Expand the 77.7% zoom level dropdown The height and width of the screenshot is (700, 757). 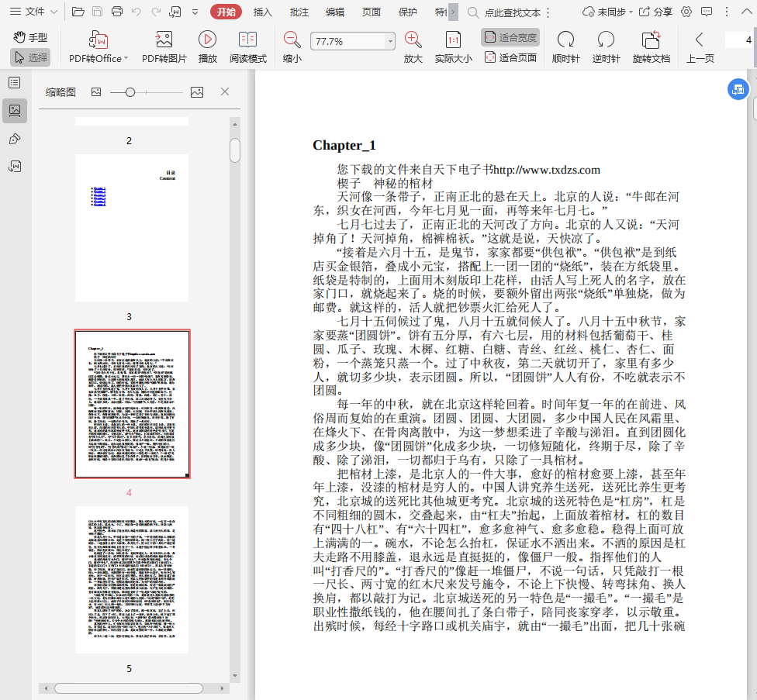[x=390, y=41]
